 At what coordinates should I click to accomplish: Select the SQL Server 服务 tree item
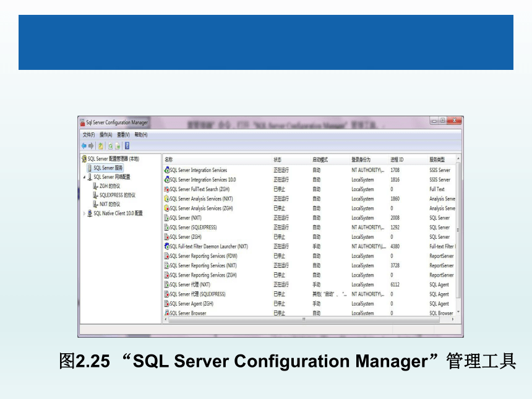pos(108,168)
